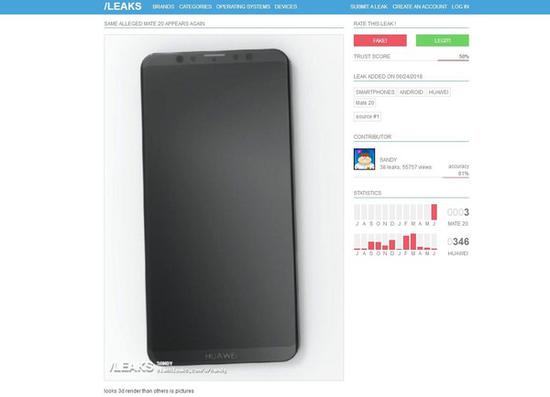Select the Smartphones tag
This screenshot has width=550, height=397.
click(x=375, y=92)
